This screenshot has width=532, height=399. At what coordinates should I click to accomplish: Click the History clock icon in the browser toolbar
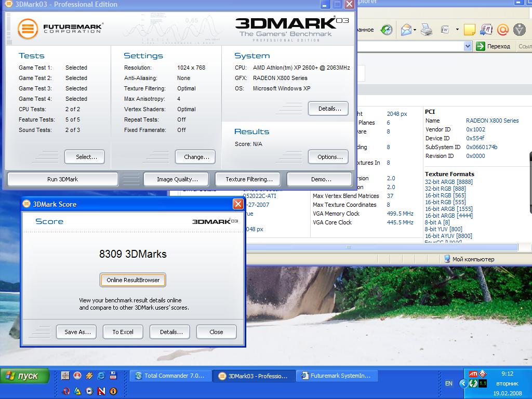tap(387, 30)
